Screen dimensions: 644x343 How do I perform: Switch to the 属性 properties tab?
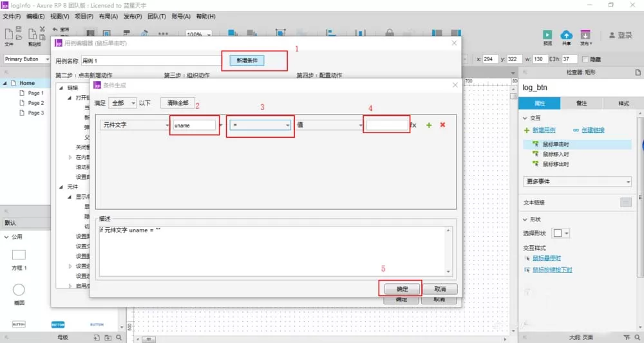(539, 103)
